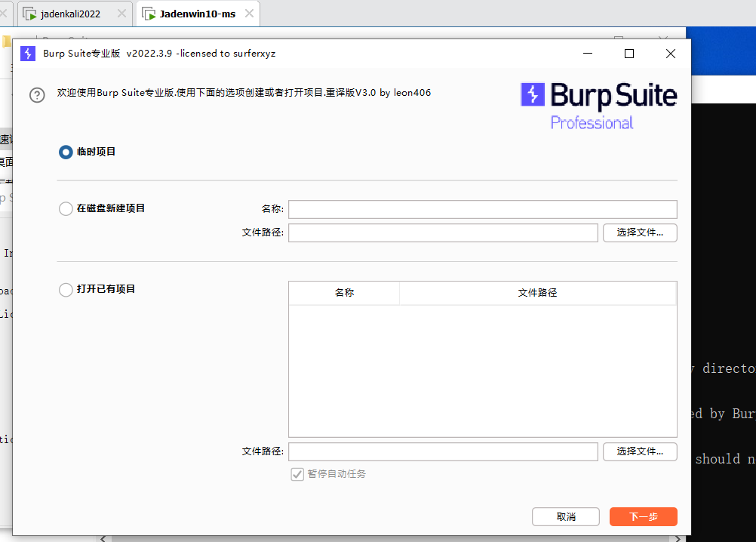Switch to the Jadenwin10-ms VM tab

tap(198, 14)
